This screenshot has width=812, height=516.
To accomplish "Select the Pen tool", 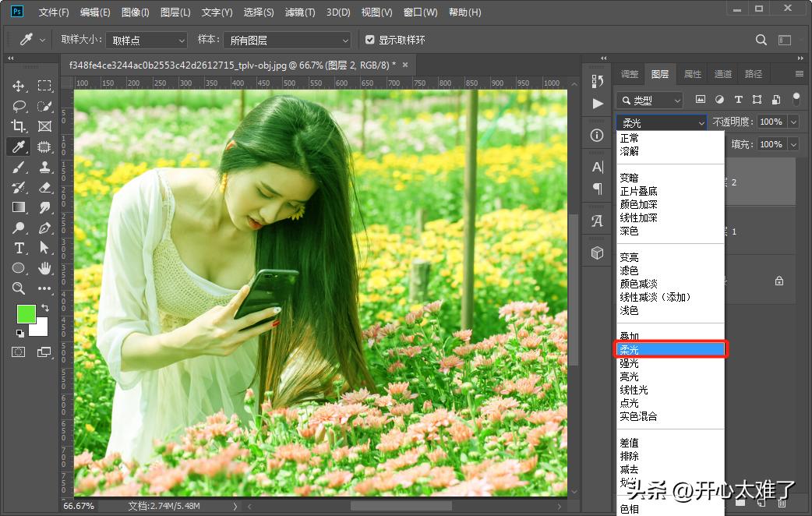I will (x=45, y=228).
